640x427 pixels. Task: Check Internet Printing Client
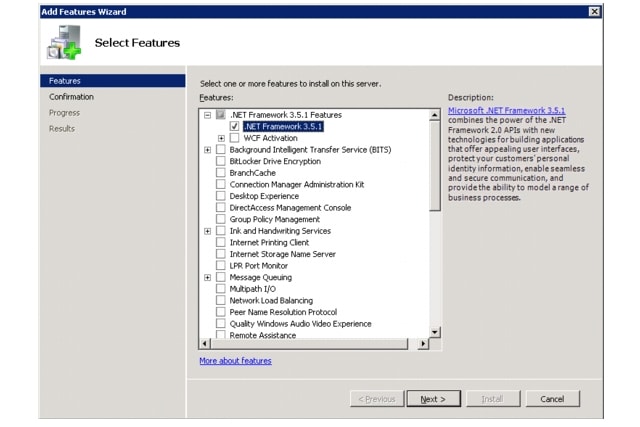tap(220, 242)
